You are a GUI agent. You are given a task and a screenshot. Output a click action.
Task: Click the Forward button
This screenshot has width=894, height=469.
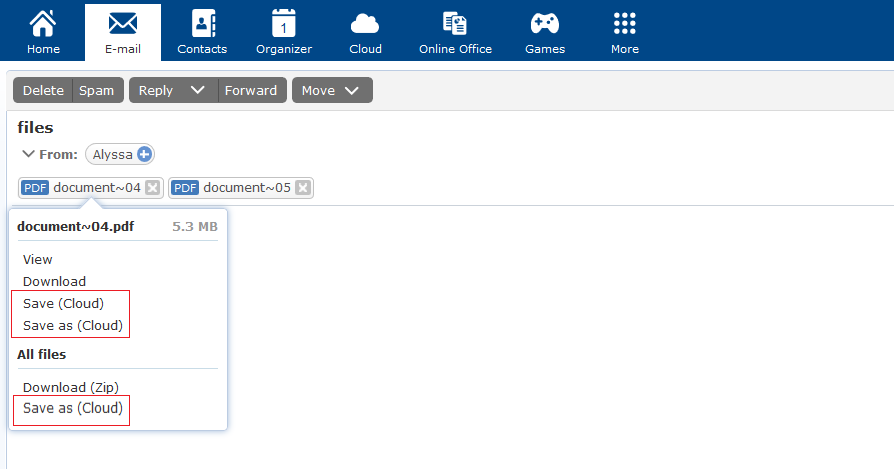point(251,90)
